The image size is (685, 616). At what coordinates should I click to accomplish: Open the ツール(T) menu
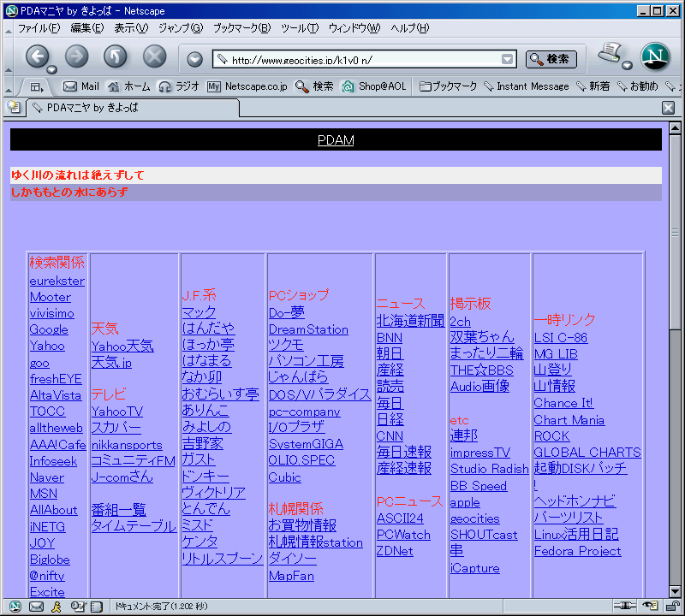click(300, 28)
